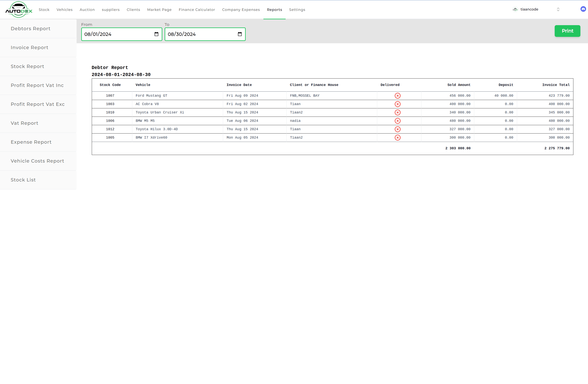Image resolution: width=588 pixels, height=384 pixels.
Task: Click the Deposit column header
Action: (506, 85)
